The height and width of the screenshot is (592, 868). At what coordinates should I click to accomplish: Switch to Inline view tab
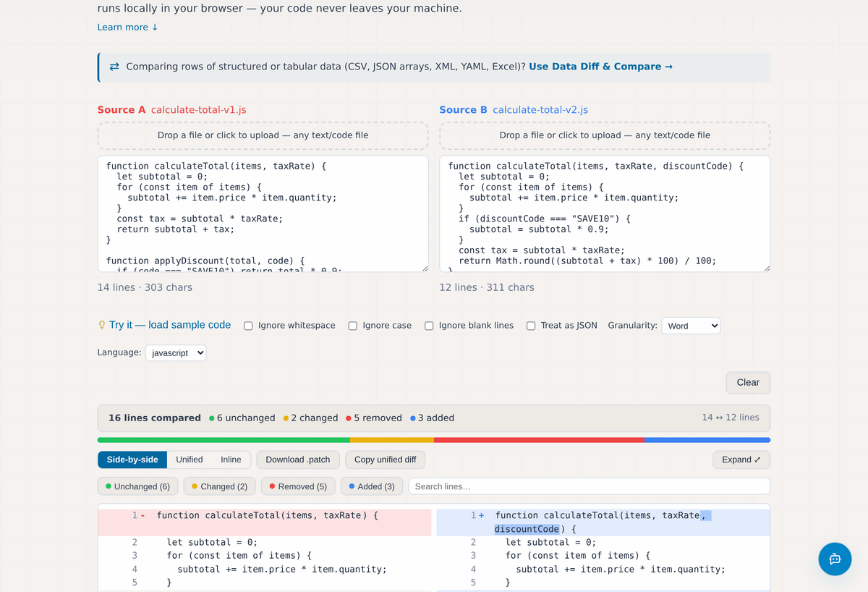[x=231, y=460]
